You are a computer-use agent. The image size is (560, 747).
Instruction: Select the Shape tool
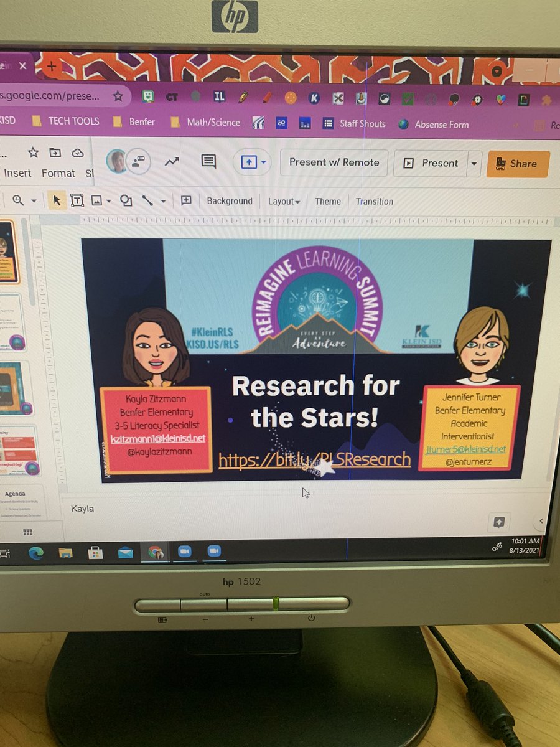tap(126, 200)
